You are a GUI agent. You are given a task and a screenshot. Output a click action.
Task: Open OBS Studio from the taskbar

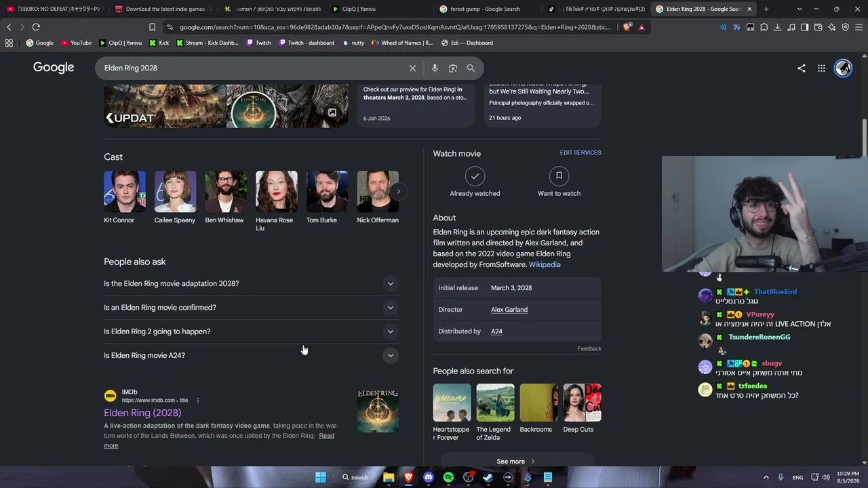468,477
